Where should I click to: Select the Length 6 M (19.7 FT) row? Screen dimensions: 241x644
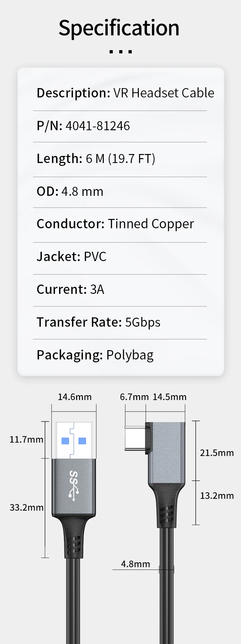click(x=96, y=159)
